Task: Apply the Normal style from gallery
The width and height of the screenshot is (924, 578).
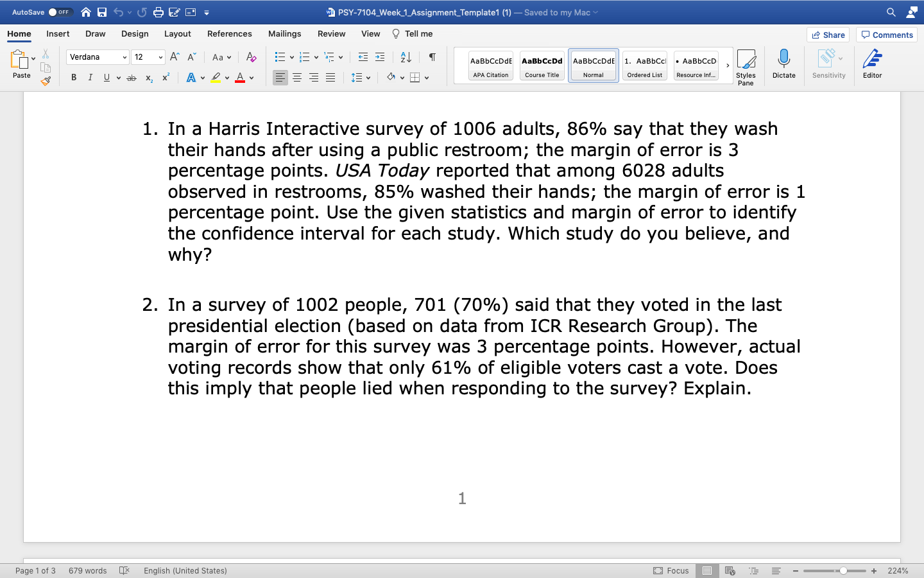Action: pyautogui.click(x=593, y=65)
